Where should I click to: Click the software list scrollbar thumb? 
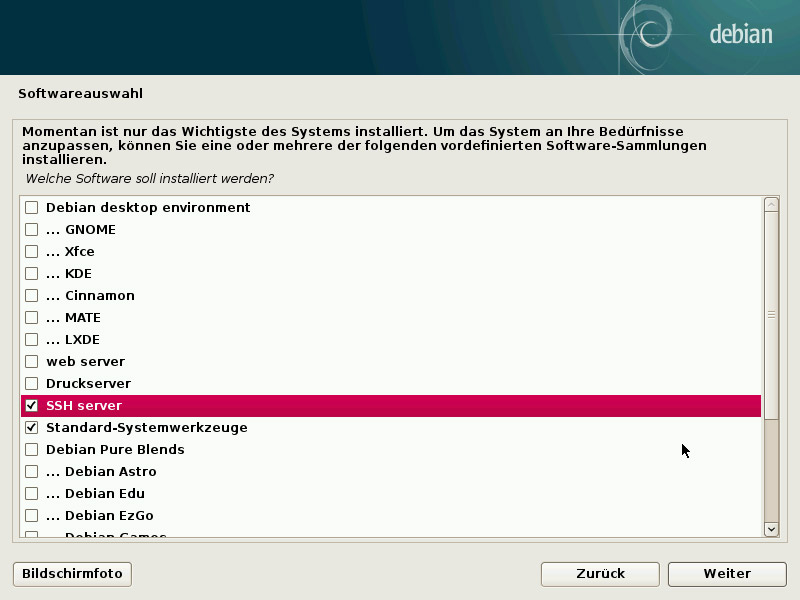(x=771, y=315)
